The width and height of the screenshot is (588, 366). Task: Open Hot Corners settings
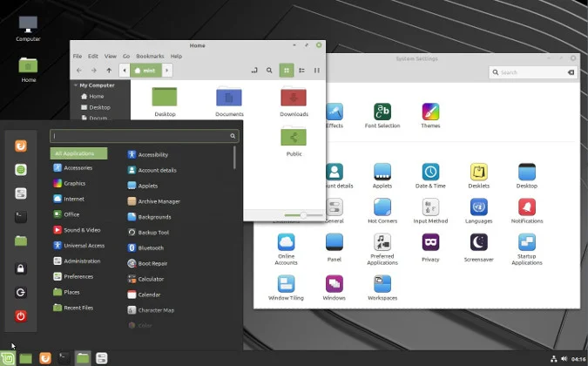click(382, 209)
